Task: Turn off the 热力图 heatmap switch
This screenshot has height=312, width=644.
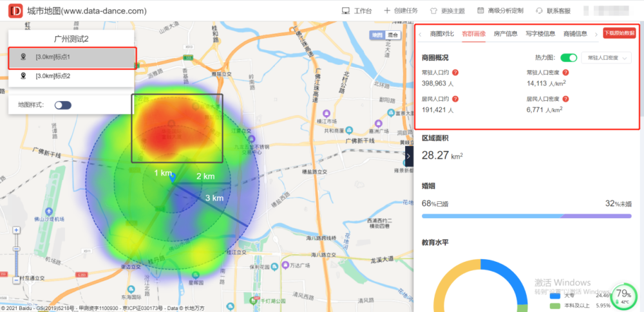Action: [569, 58]
